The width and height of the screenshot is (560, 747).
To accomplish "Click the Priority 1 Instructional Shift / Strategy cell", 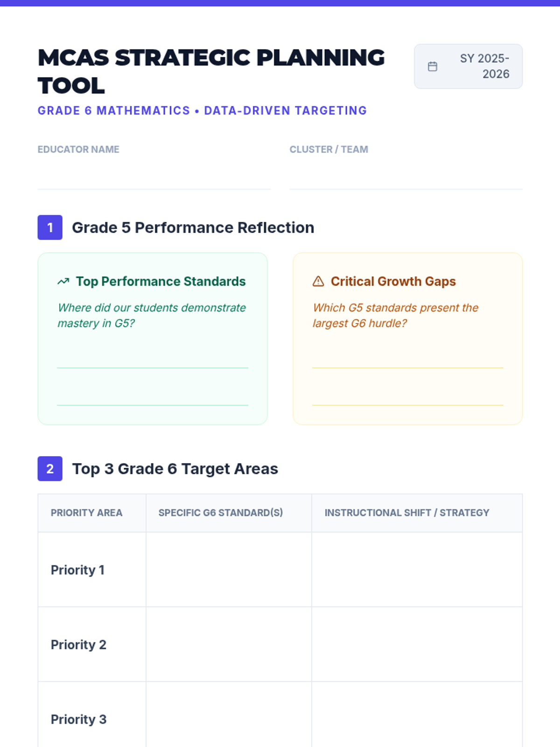I will tap(417, 570).
